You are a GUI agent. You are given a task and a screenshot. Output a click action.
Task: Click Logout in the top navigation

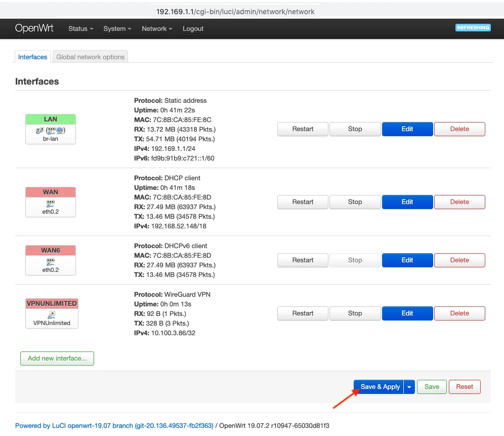[x=193, y=29]
